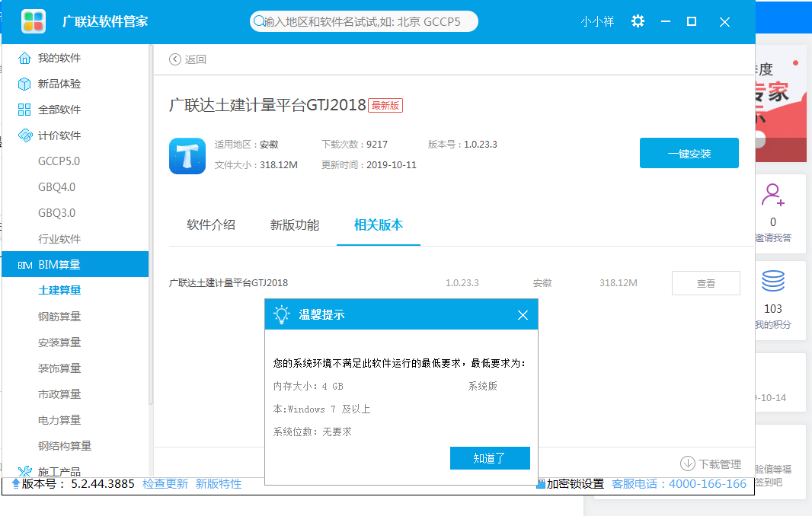Switch to the 新版功能 tab

(x=295, y=225)
